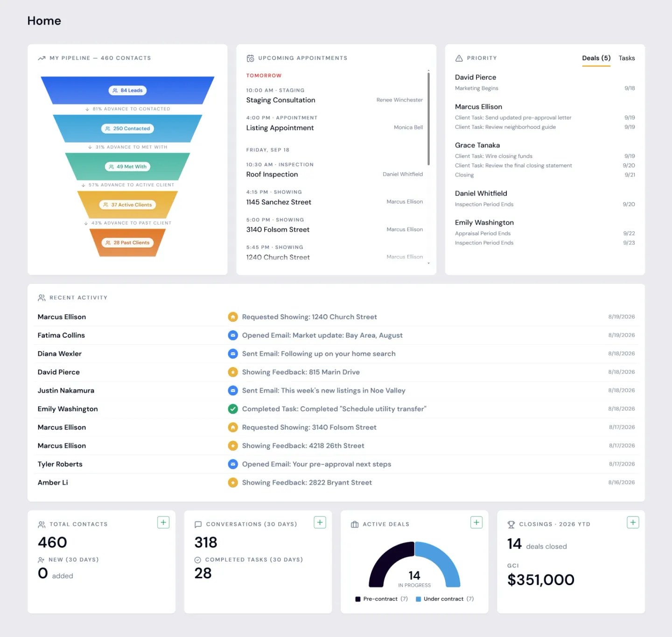Click the GCI value "$351,000"

click(x=541, y=580)
